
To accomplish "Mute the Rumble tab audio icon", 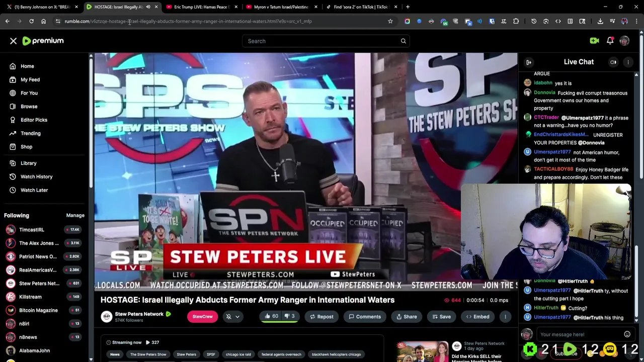I will pyautogui.click(x=148, y=7).
